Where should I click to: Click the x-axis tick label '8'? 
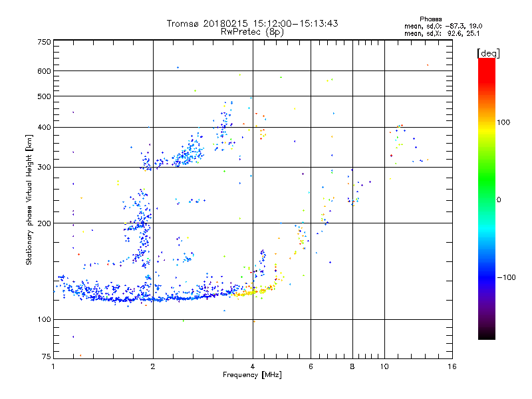coord(352,366)
